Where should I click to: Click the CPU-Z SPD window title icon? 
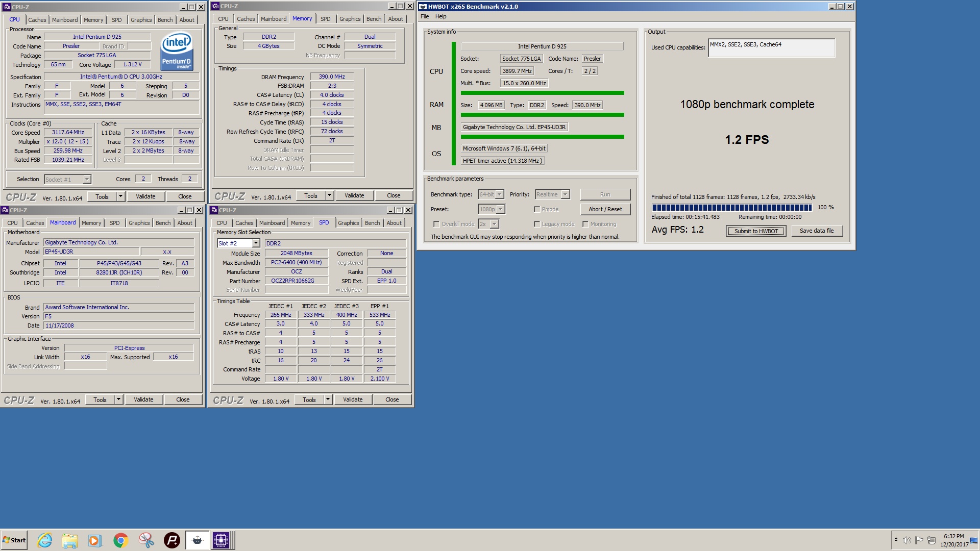click(214, 210)
